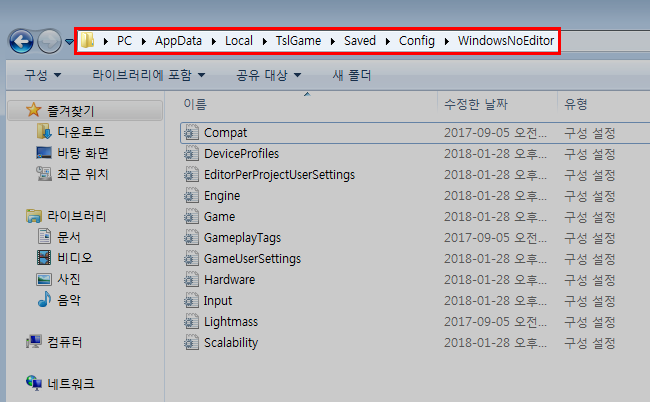Click Scalability's 구성 설정 type cell

pos(589,343)
